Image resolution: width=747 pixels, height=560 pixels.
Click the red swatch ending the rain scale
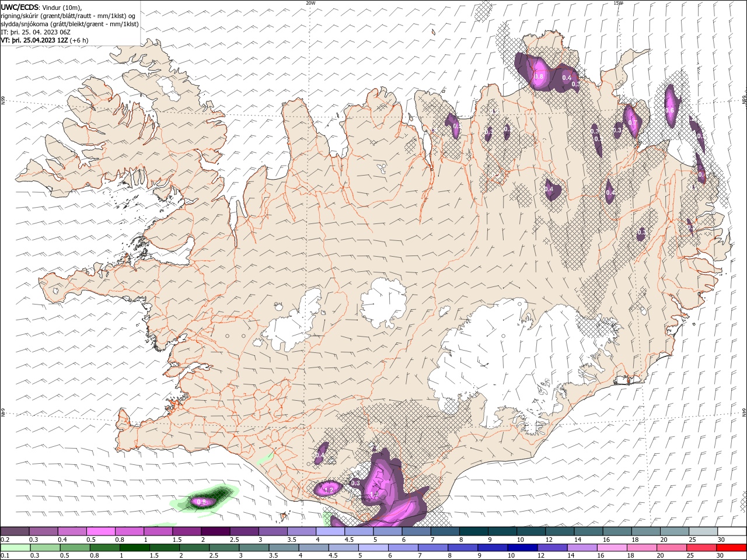click(732, 548)
